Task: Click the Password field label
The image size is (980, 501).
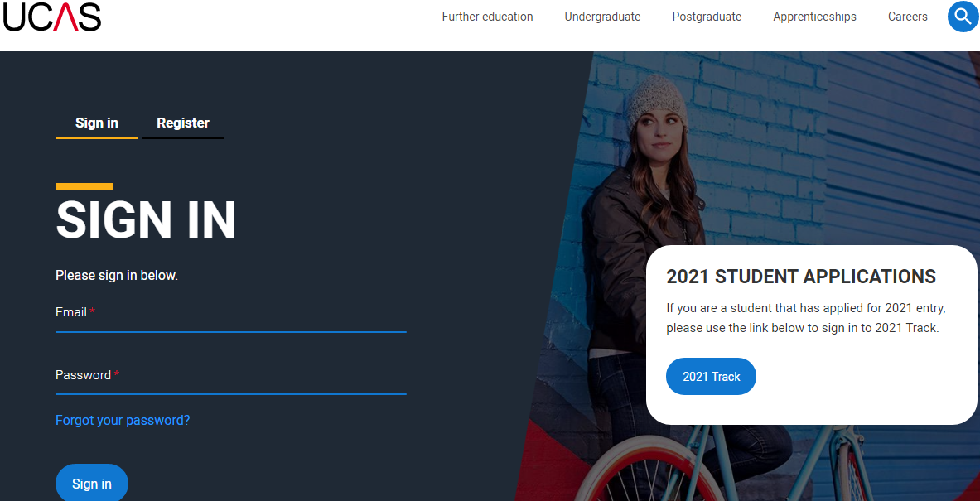Action: [83, 375]
